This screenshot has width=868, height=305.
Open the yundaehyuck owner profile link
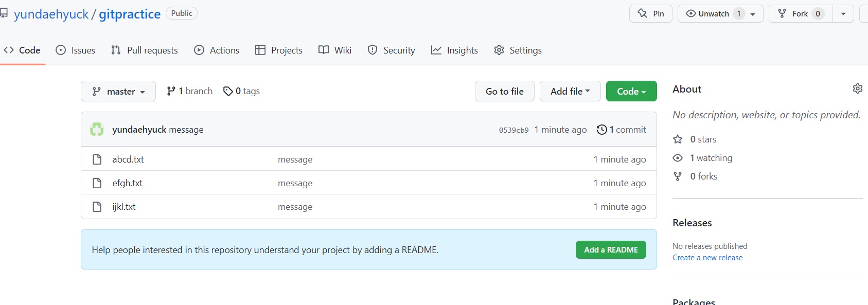coord(51,14)
